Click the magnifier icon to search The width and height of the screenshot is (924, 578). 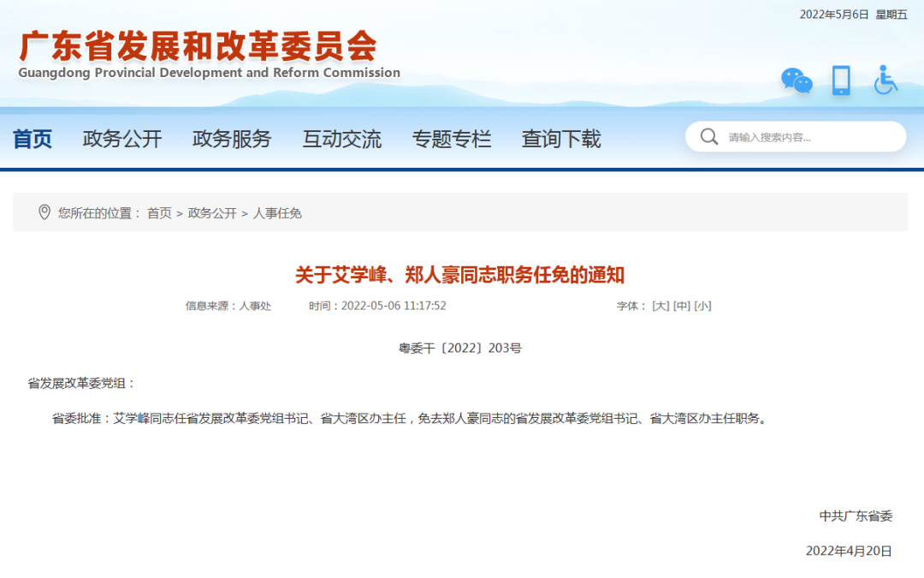709,136
